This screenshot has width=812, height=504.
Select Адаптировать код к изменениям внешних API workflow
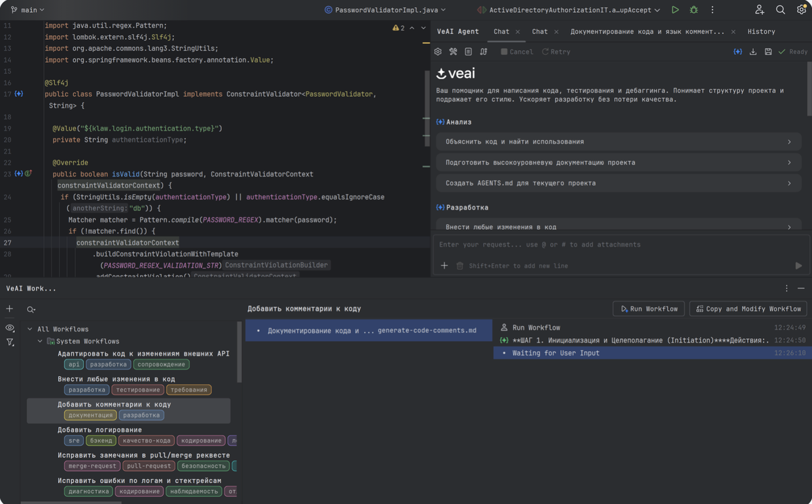(143, 354)
